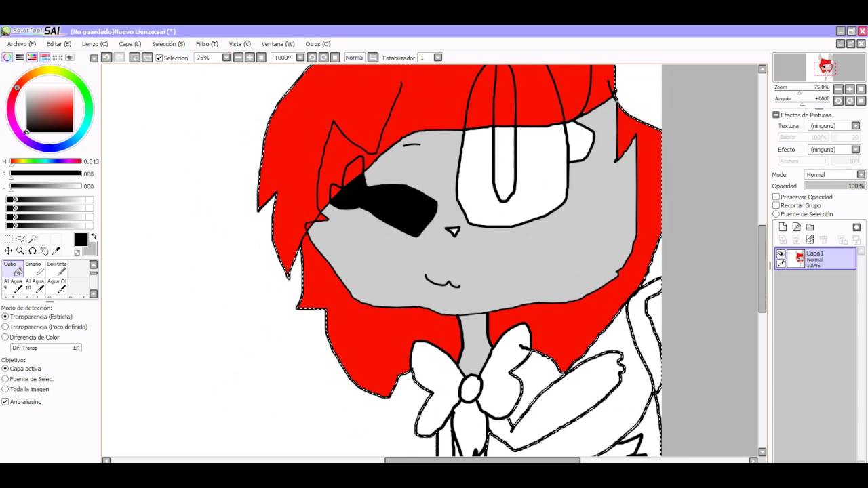Viewport: 868px width, 488px height.
Task: Create a new layer folder
Action: (810, 227)
